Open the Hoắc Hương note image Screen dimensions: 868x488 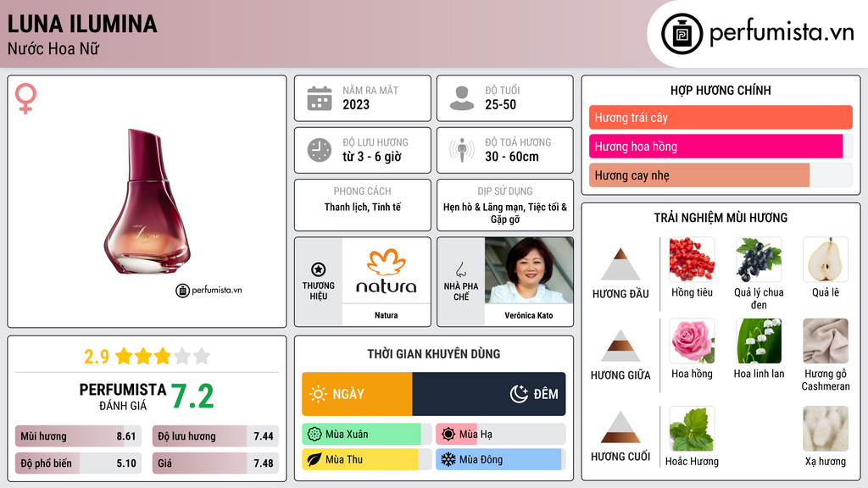click(692, 429)
